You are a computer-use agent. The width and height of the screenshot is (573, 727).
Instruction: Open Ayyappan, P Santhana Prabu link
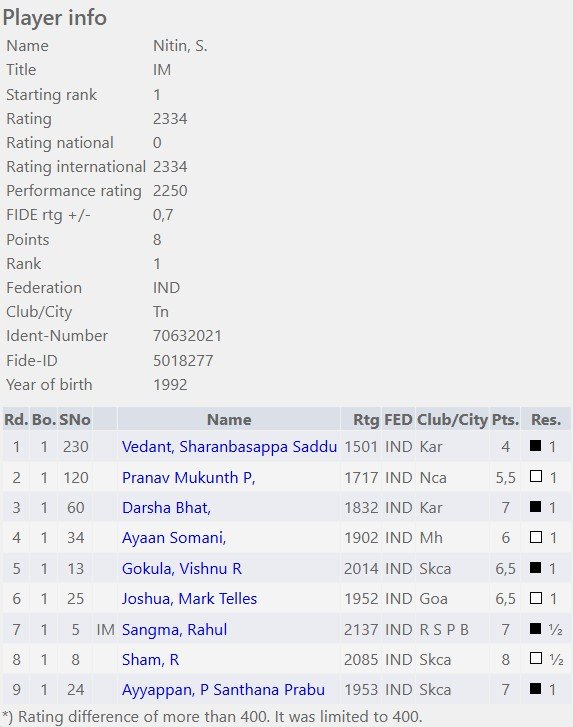pyautogui.click(x=223, y=690)
